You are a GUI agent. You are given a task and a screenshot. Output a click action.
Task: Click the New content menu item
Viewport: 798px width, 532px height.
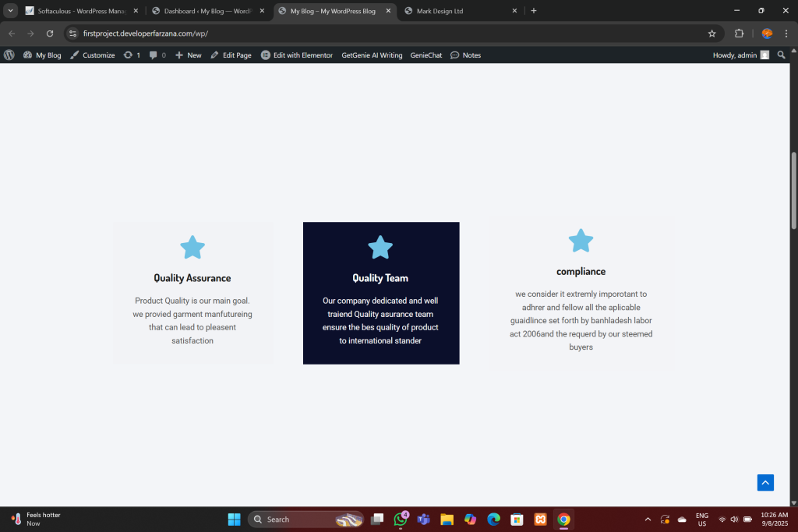coord(189,55)
